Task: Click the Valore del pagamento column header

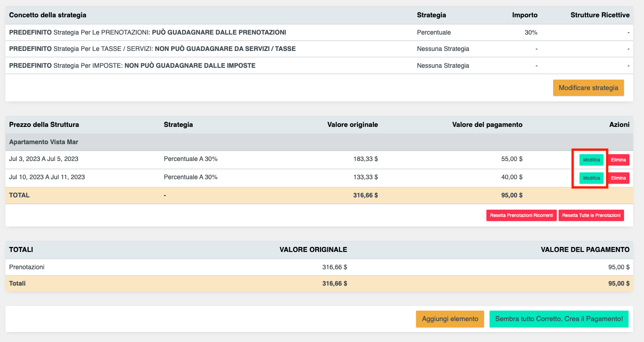Action: click(x=487, y=124)
